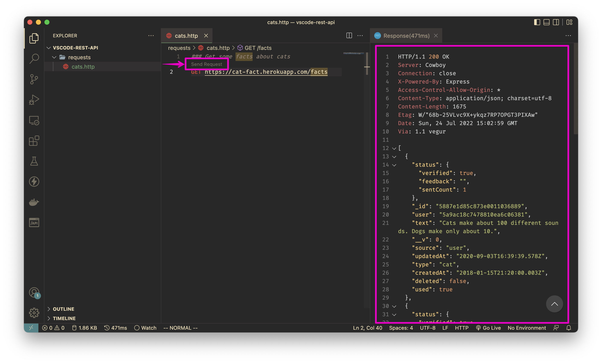This screenshot has height=364, width=602.
Task: Fold the JSON array on line 12
Action: [x=394, y=148]
